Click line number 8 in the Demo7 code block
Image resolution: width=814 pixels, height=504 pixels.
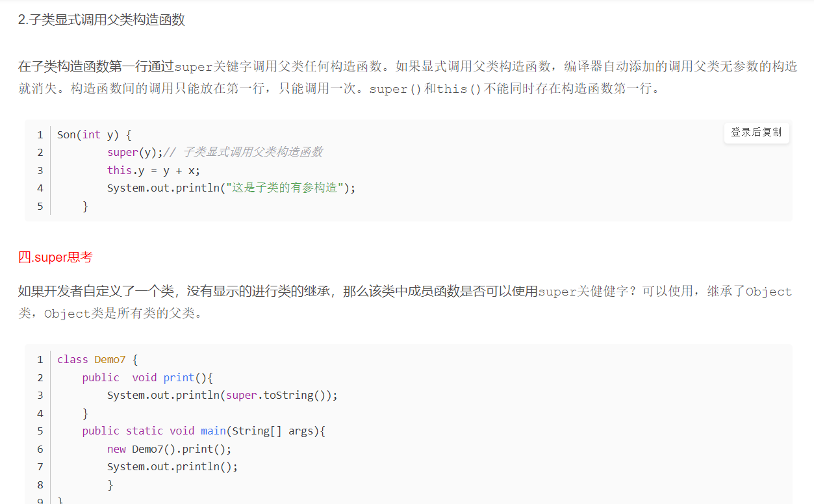click(x=40, y=485)
